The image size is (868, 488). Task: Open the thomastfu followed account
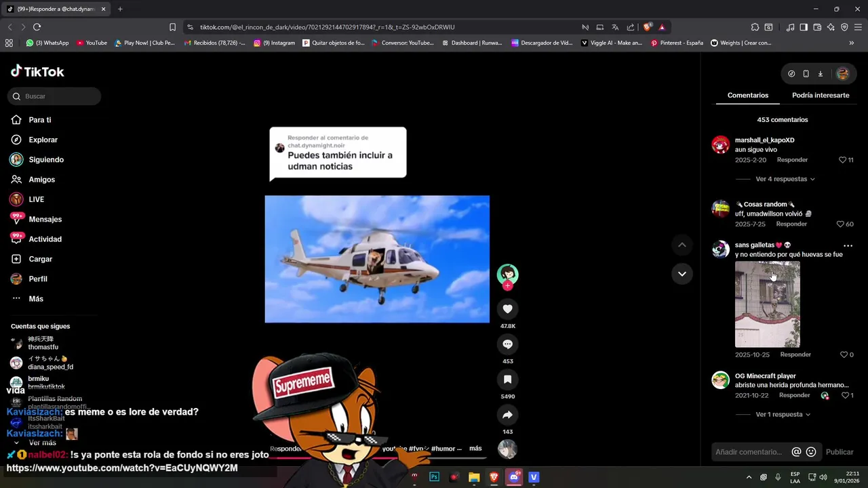coord(35,343)
